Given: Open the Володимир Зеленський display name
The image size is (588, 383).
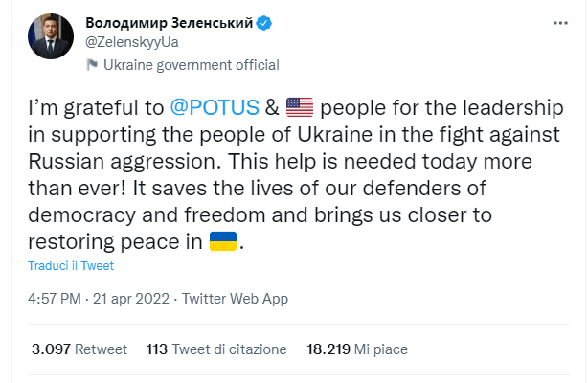Looking at the screenshot, I should [x=170, y=23].
